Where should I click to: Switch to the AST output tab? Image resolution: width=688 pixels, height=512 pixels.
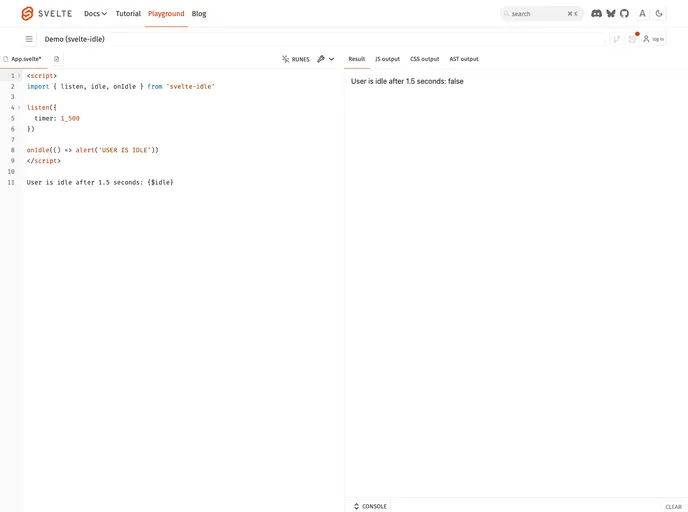464,59
